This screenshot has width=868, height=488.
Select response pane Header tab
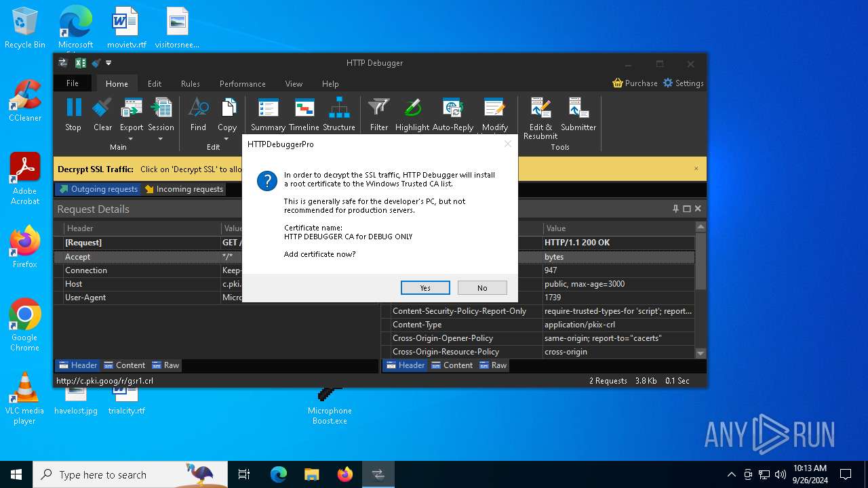(406, 365)
